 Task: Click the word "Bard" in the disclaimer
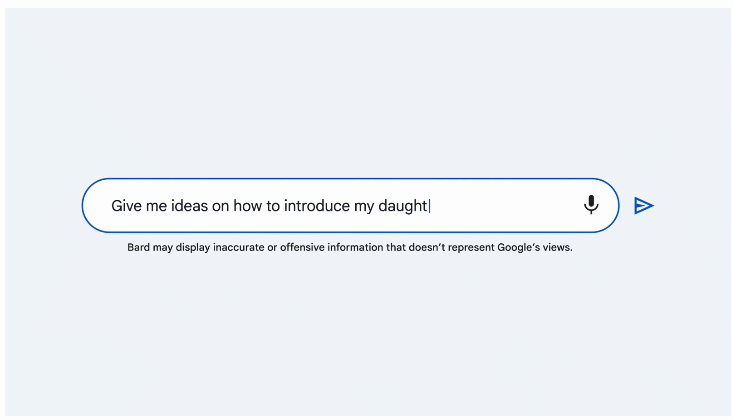tap(138, 247)
